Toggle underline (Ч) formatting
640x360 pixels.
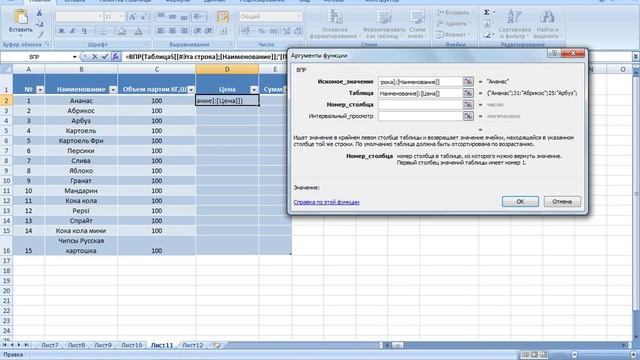[84, 31]
